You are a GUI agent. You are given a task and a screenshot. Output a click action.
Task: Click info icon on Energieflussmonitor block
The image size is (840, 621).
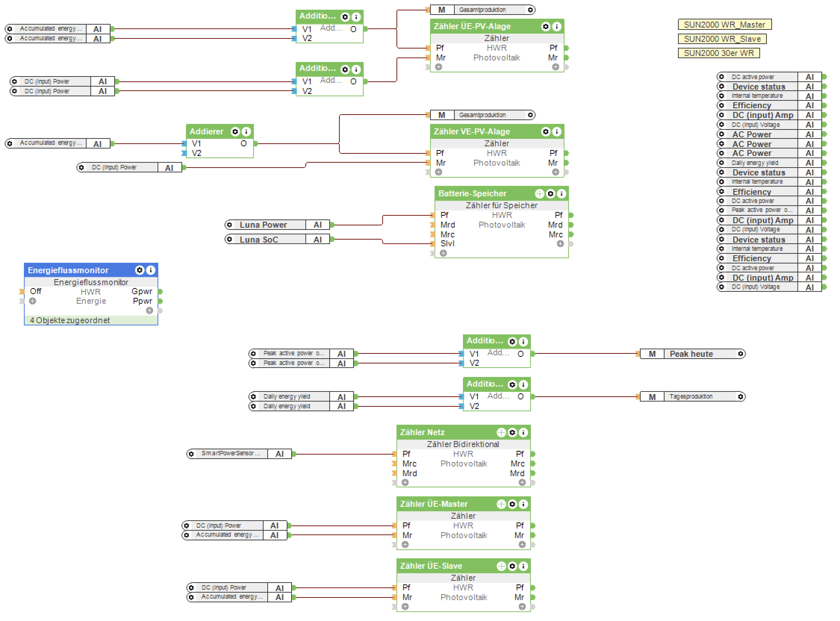(150, 270)
